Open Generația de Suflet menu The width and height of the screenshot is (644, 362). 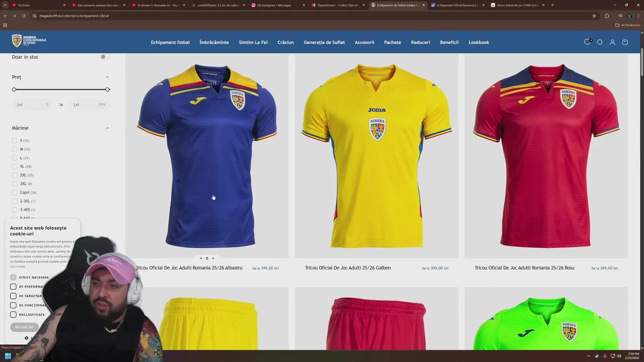[x=324, y=42]
